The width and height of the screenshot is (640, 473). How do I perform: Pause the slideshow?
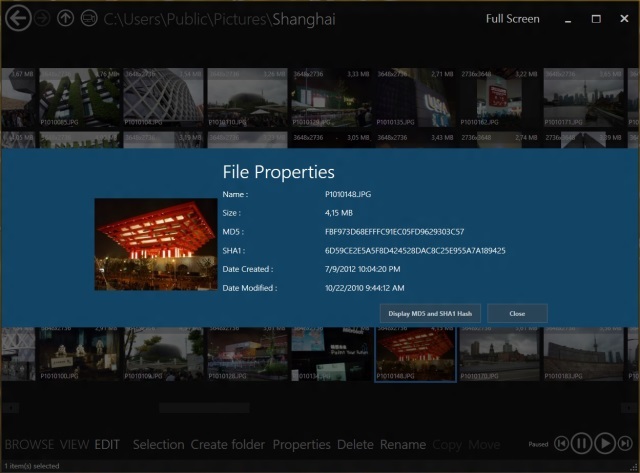coord(582,443)
